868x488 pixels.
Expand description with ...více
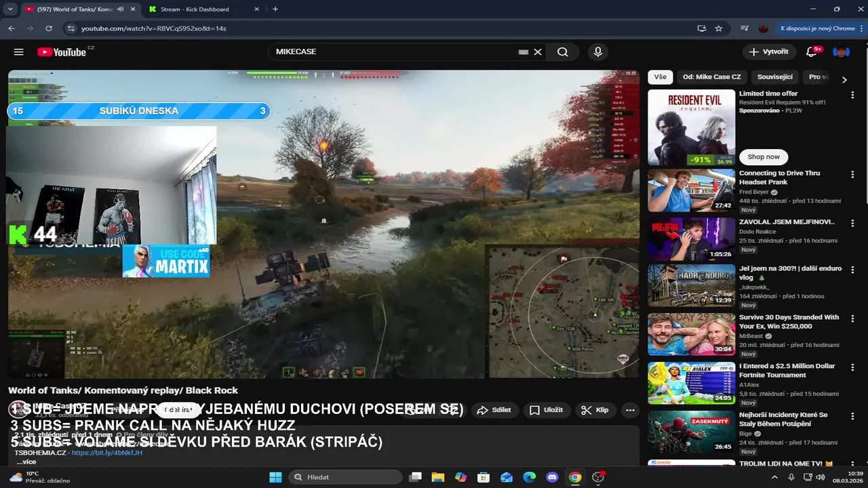[x=26, y=462]
